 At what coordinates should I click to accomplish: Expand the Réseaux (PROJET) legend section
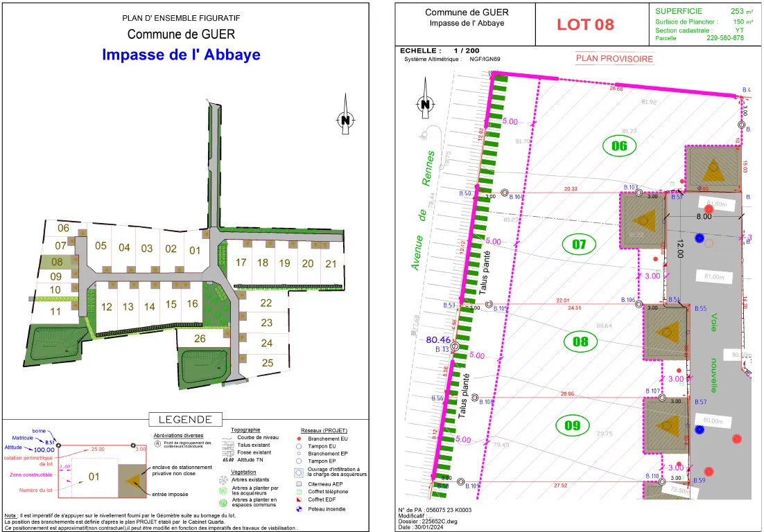(x=324, y=430)
